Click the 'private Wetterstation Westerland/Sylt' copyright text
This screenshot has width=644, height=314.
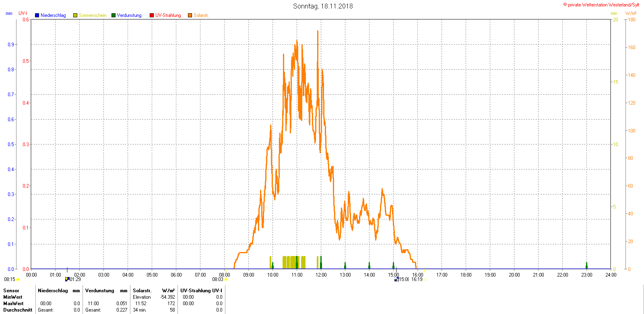(x=601, y=5)
